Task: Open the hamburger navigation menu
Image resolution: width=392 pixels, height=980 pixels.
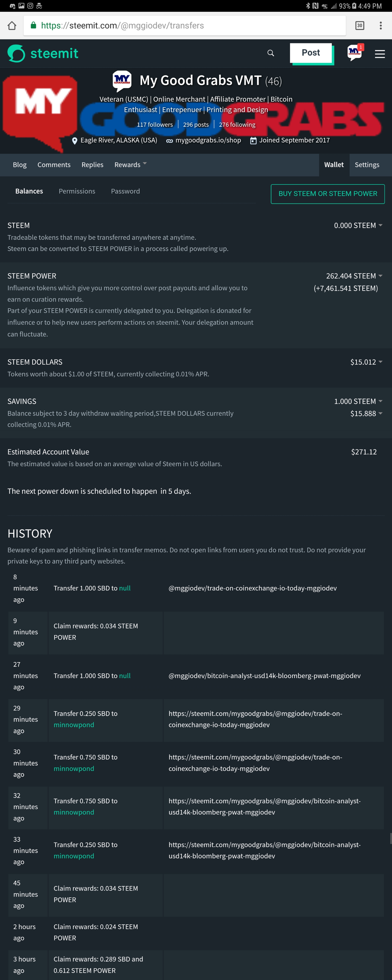Action: [x=380, y=54]
